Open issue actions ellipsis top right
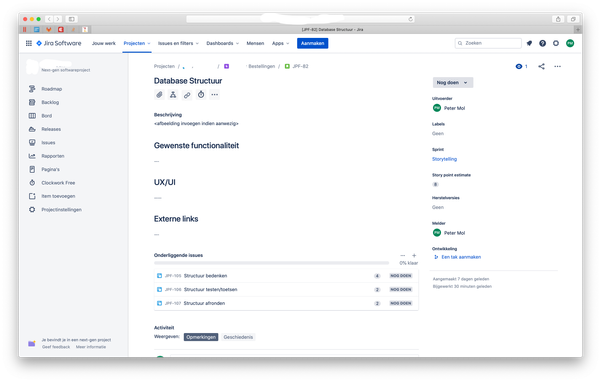The height and width of the screenshot is (382, 601). [557, 66]
